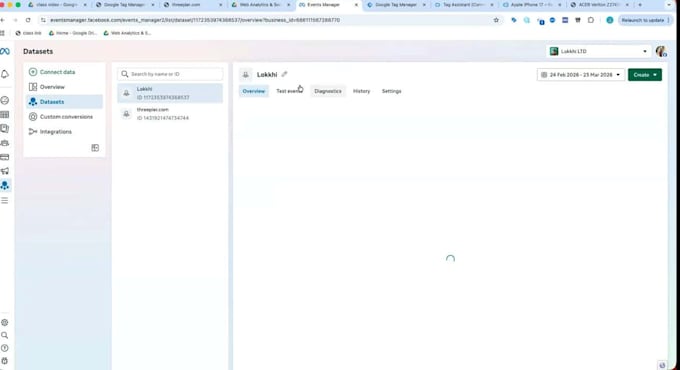The image size is (680, 370).
Task: Open Overview in the left navigation
Action: (52, 87)
